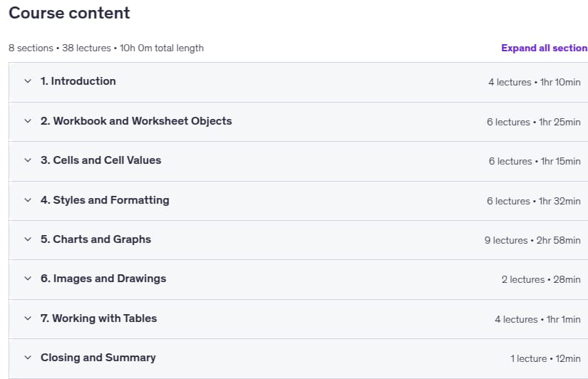This screenshot has height=379, width=588.
Task: Open Styles and Formatting chevron arrow
Action: [x=28, y=199]
